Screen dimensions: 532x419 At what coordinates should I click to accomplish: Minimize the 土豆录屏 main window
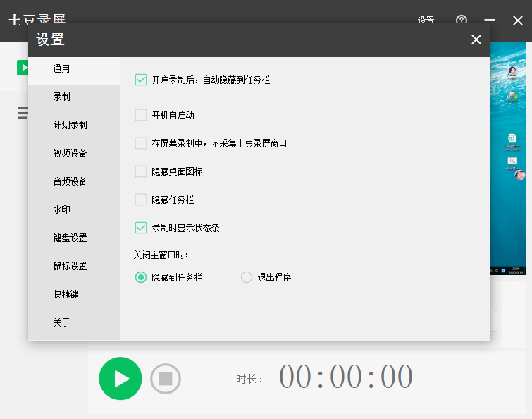pyautogui.click(x=489, y=20)
